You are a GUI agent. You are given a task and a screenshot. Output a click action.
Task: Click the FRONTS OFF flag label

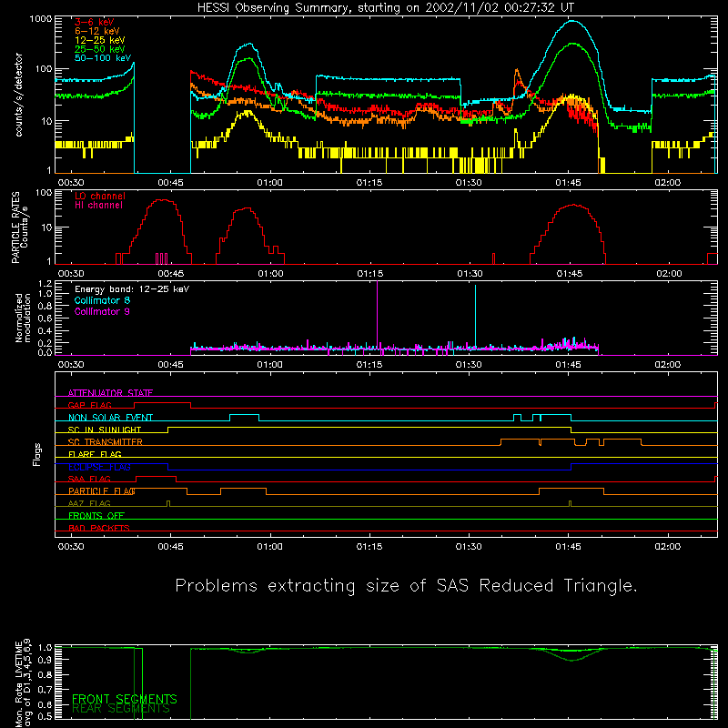[96, 516]
